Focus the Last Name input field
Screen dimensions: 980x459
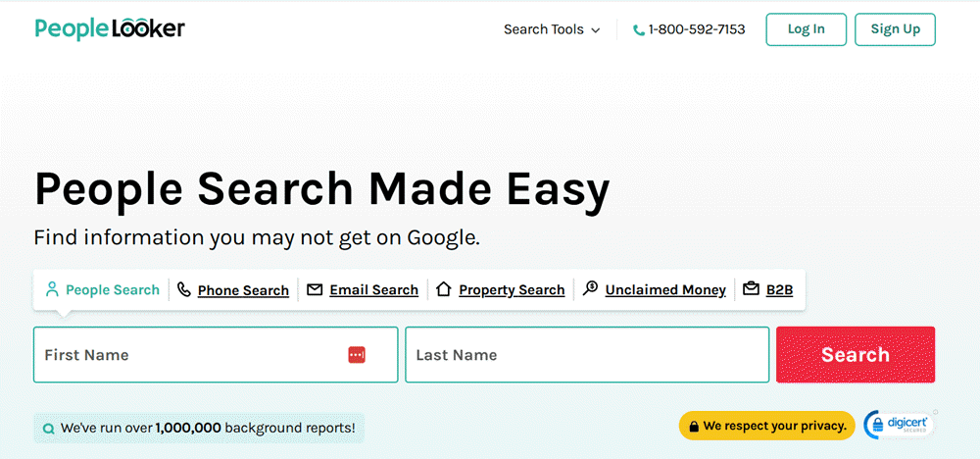586,355
